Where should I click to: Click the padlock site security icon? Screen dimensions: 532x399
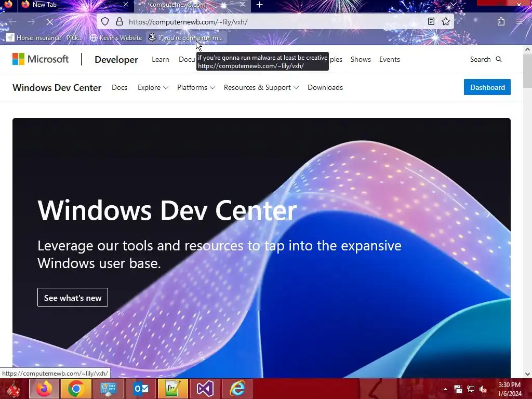coord(119,22)
